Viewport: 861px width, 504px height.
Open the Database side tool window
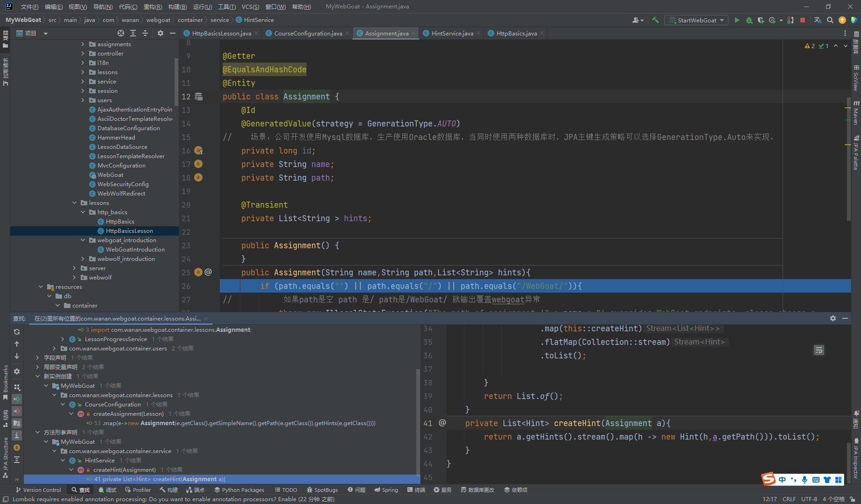point(856,42)
